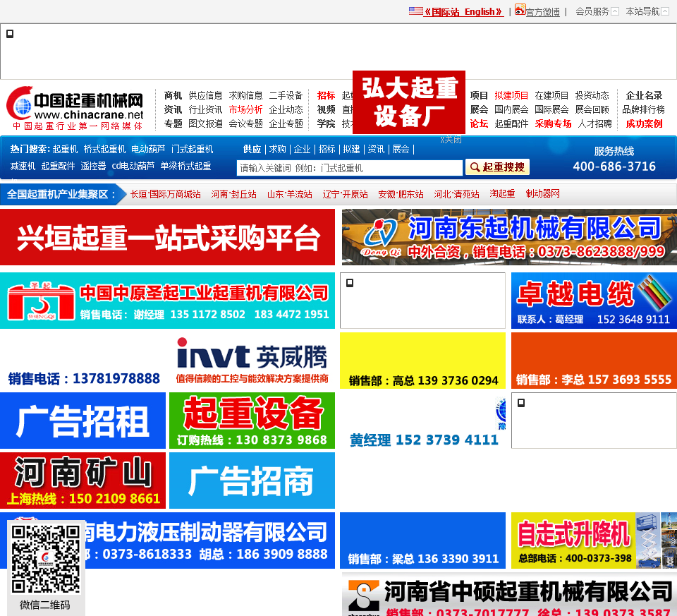Open 求购信息 in navigation
Viewport: 677px width, 616px height.
[245, 95]
